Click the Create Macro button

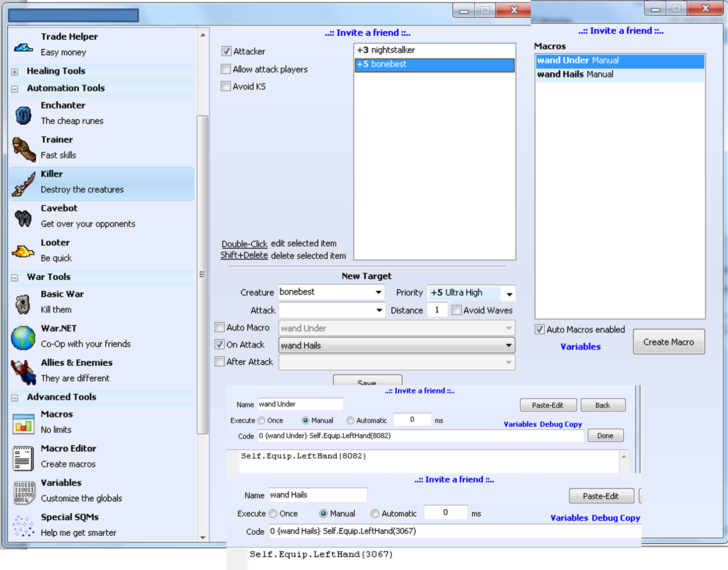[668, 342]
